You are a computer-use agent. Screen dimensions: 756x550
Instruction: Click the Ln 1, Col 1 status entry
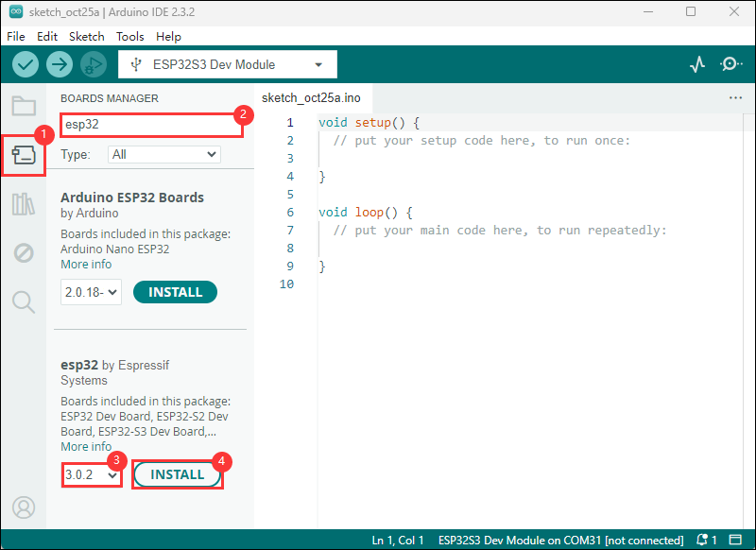(x=398, y=540)
